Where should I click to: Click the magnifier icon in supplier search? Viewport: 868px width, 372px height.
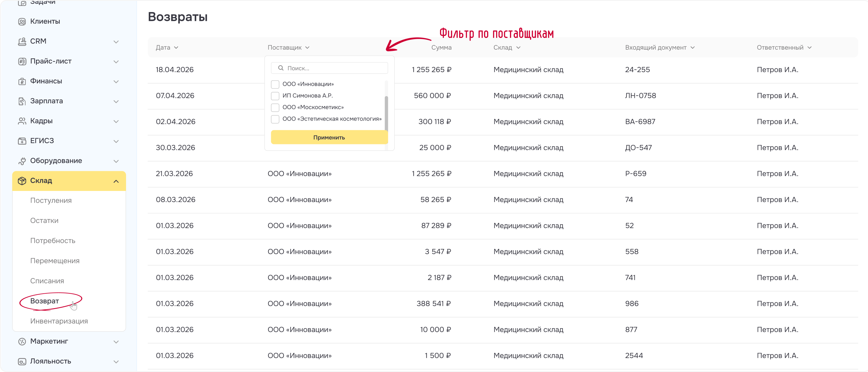[x=281, y=68]
